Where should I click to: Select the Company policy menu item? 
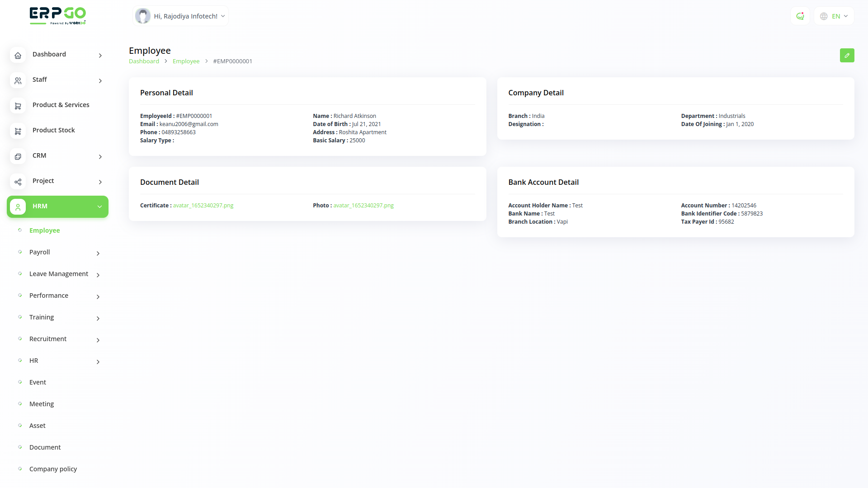(53, 469)
